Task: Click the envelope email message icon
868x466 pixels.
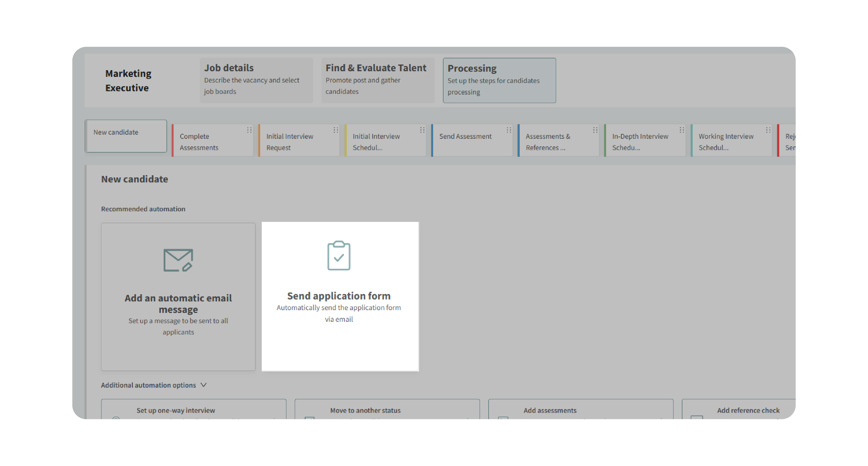Action: point(178,260)
